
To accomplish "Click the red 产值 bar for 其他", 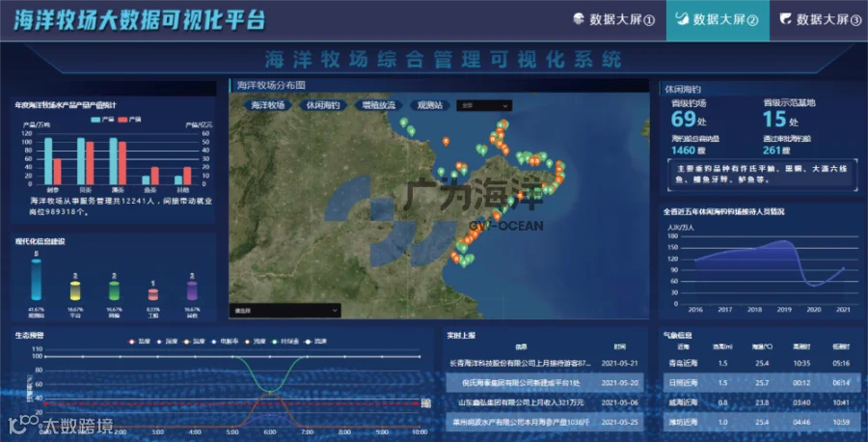I will click(187, 176).
